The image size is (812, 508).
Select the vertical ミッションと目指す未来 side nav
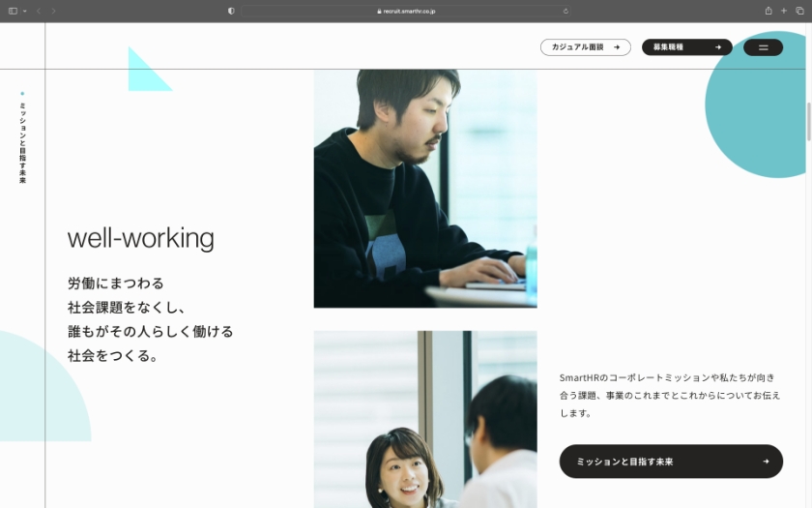pos(22,139)
